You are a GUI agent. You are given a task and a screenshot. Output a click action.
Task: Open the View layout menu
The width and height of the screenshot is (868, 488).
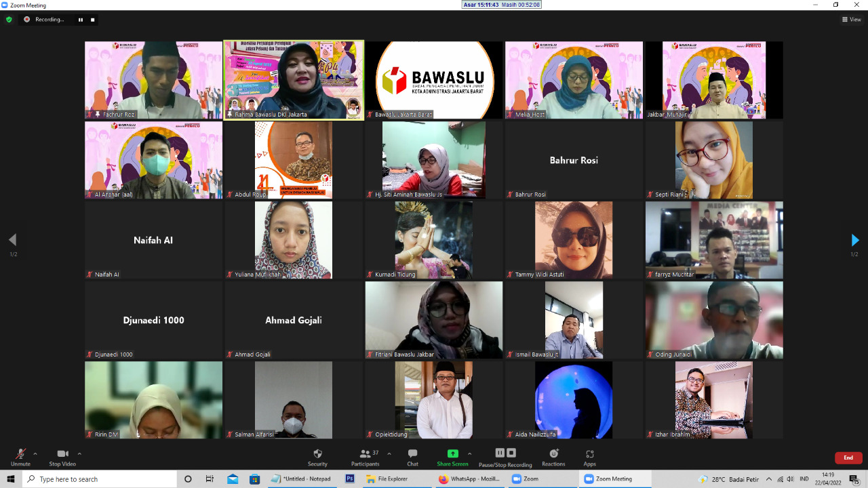[851, 20]
